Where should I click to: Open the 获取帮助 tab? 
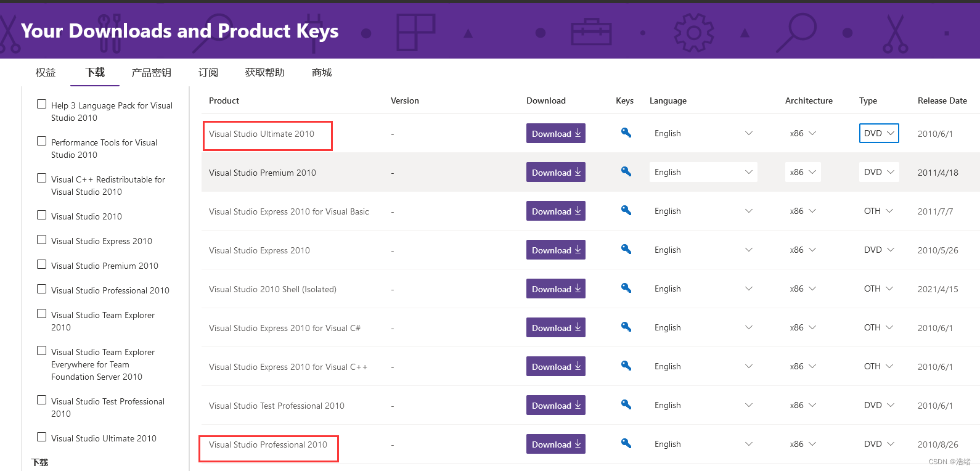point(265,73)
